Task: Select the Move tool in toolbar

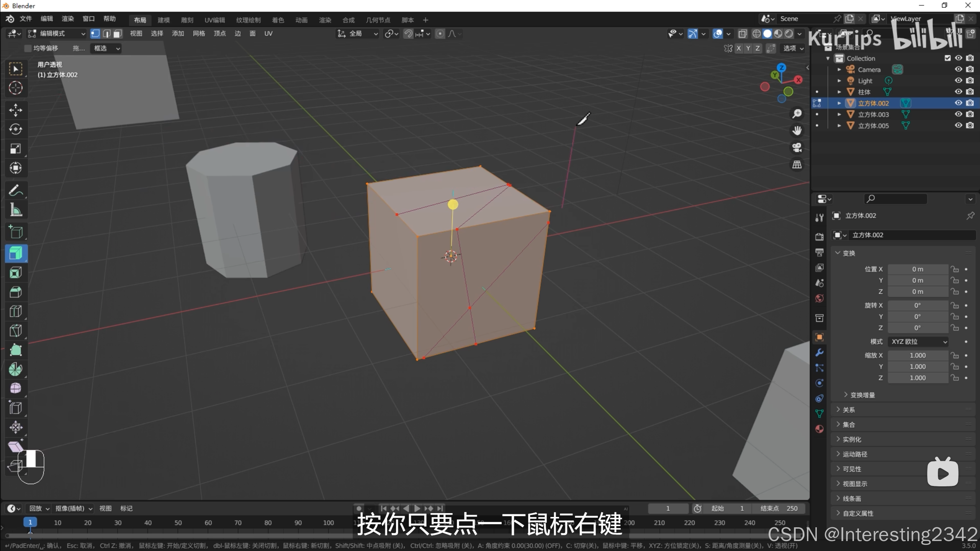Action: (15, 110)
